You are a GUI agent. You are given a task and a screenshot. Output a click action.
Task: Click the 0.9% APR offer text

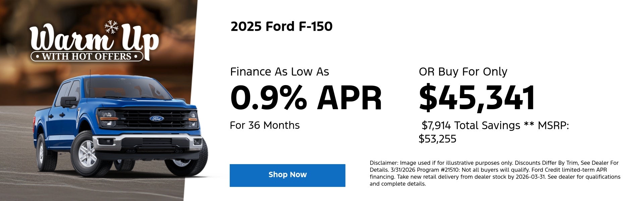pos(306,98)
